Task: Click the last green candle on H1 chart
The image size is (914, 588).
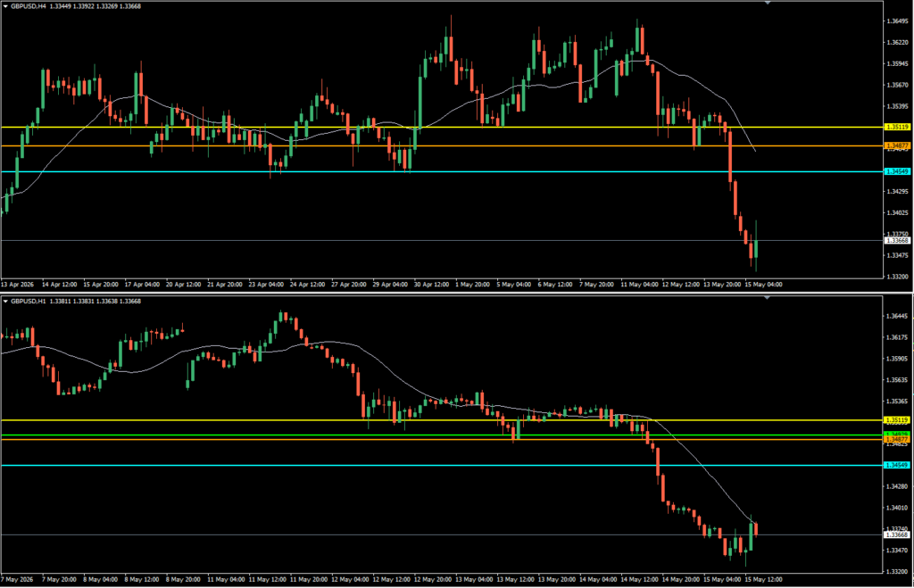Action: coord(752,536)
